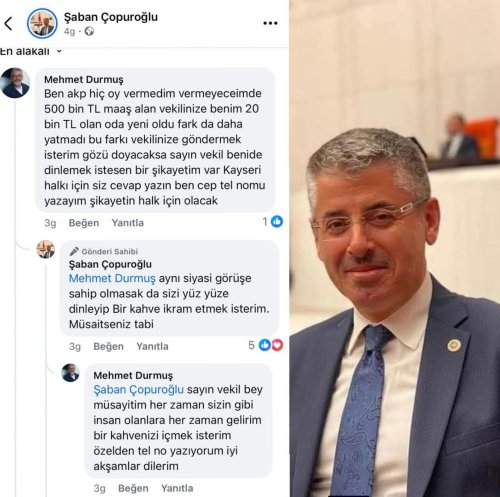Toggle Beğen on Şaban Çopuroğlu's reply
This screenshot has width=500, height=497.
(108, 346)
